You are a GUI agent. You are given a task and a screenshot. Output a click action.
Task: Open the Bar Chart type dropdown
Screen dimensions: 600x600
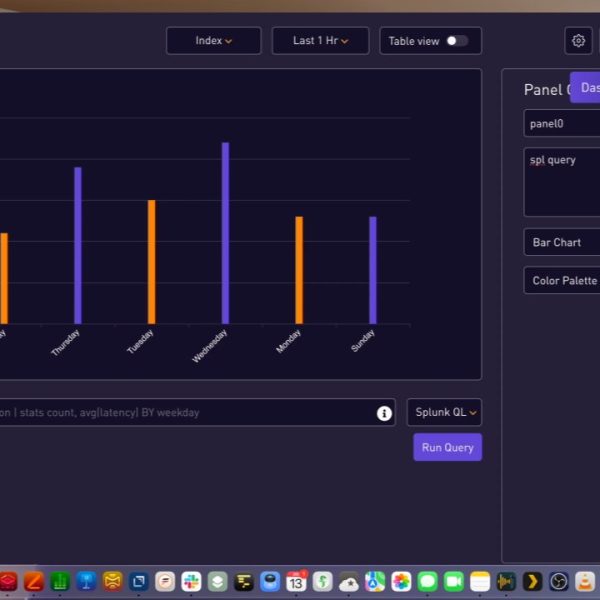pyautogui.click(x=562, y=242)
